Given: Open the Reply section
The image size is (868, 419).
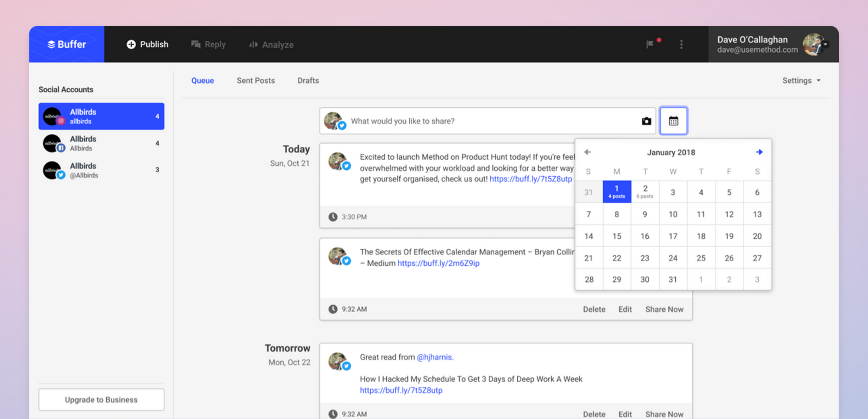Looking at the screenshot, I should click(x=208, y=44).
